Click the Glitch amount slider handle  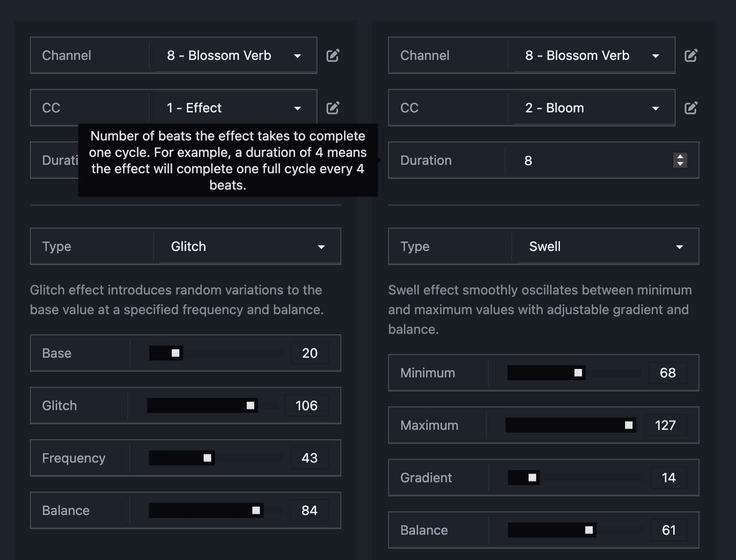[x=250, y=405]
